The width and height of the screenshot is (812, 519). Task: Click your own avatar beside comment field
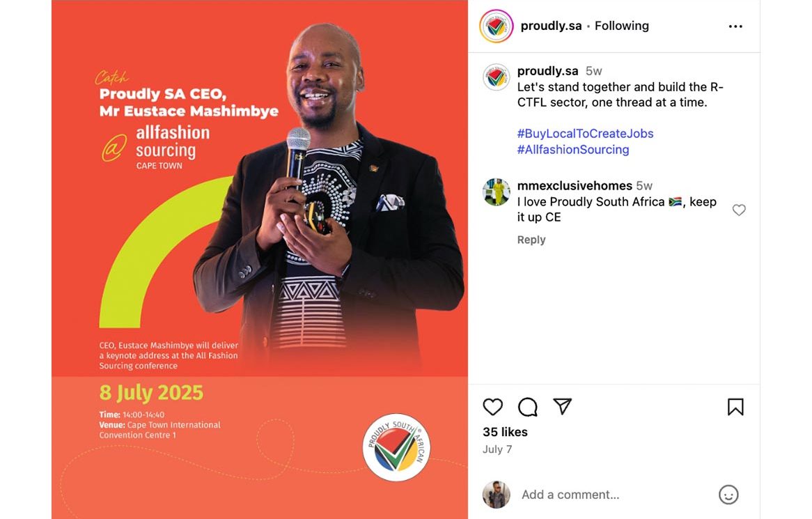click(x=496, y=495)
